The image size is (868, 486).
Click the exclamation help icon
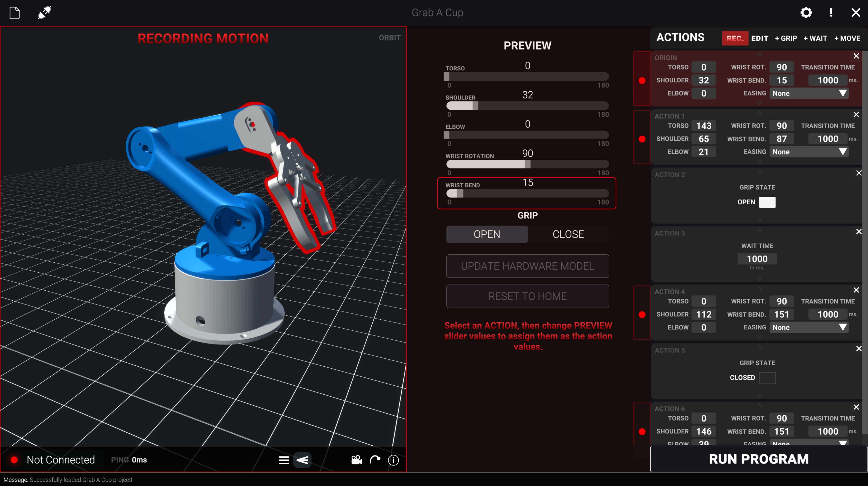[x=831, y=13]
